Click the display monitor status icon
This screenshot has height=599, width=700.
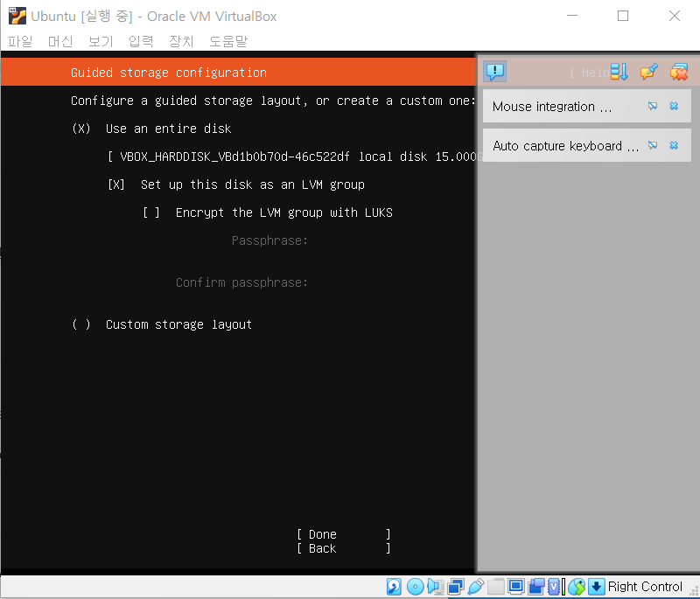[516, 587]
